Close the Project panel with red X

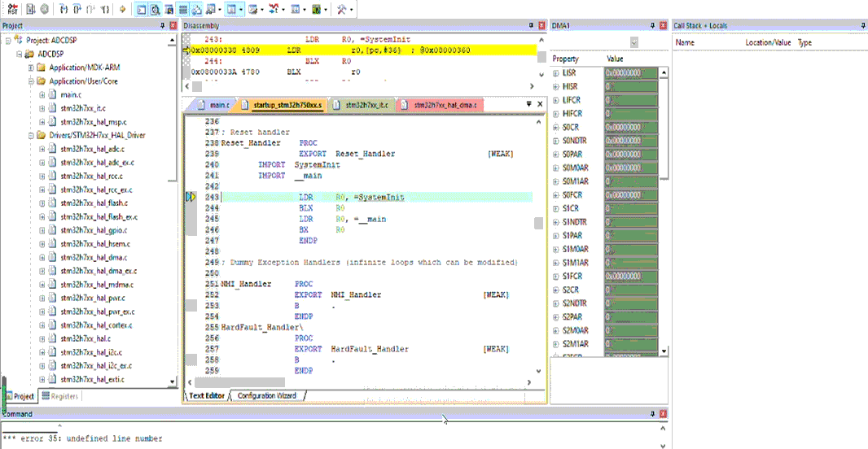coord(173,26)
